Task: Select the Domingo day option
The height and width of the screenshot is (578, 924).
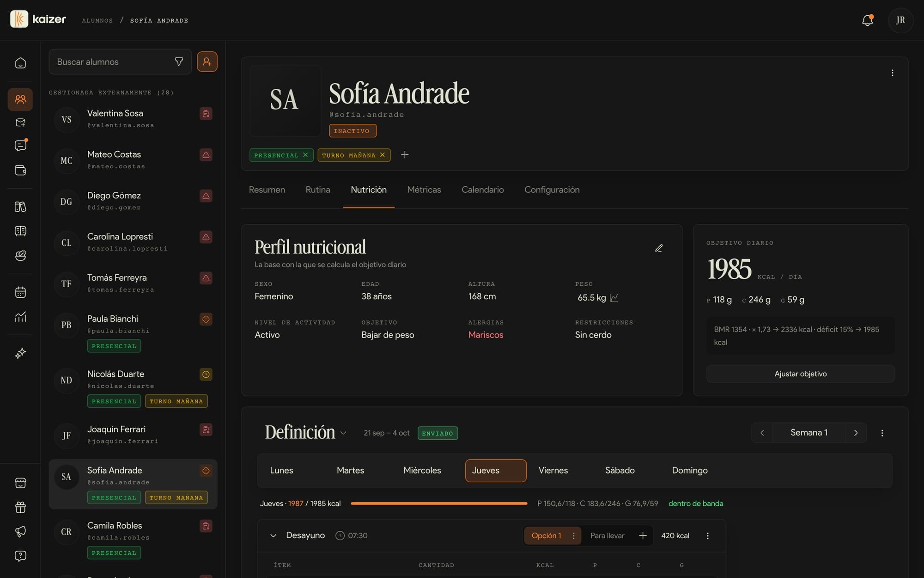Action: (689, 471)
